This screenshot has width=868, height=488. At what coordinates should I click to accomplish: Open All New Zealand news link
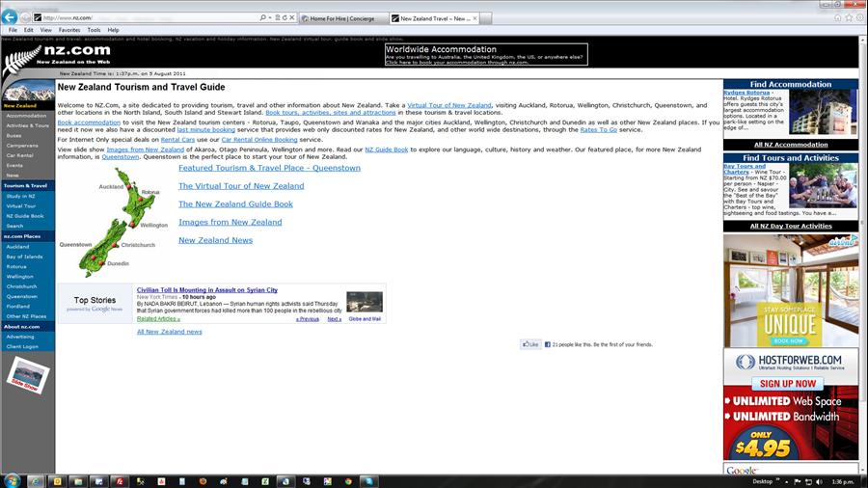tap(170, 332)
